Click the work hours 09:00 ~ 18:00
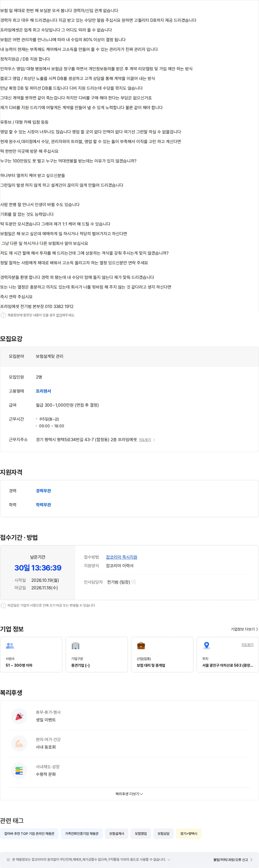259x868 pixels. 52,426
